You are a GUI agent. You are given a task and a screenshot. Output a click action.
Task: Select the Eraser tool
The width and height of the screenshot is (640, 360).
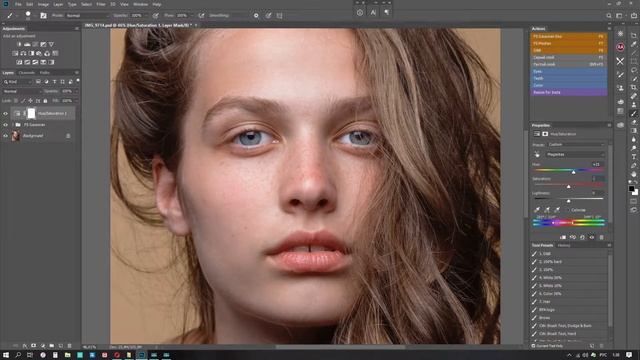633,122
